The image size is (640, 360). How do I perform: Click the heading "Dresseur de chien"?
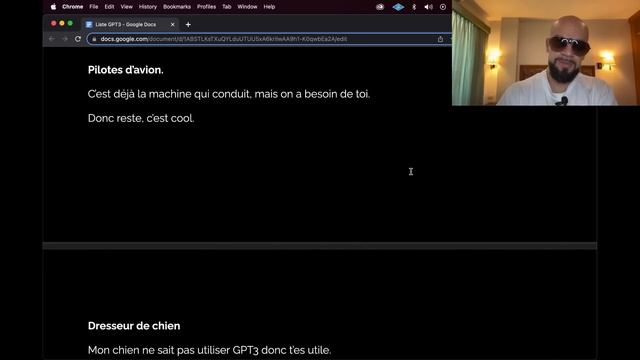click(134, 326)
